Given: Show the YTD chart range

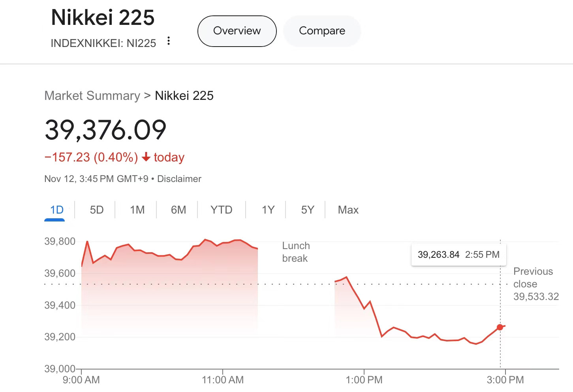Looking at the screenshot, I should (x=221, y=210).
